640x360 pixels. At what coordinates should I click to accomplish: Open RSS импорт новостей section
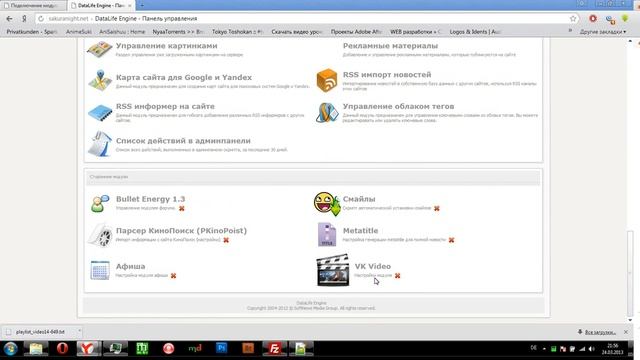point(387,75)
